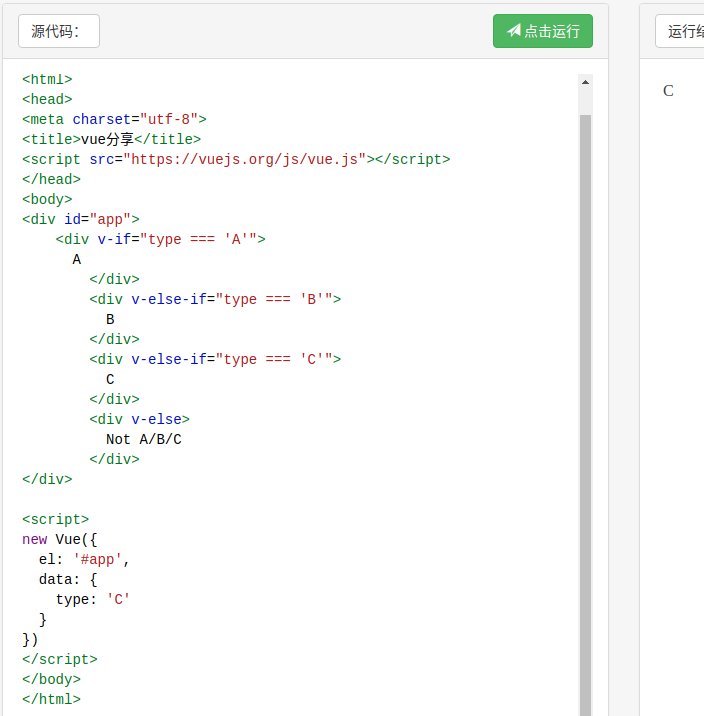704x716 pixels.
Task: Click the <body> opening tag
Action: pos(47,200)
